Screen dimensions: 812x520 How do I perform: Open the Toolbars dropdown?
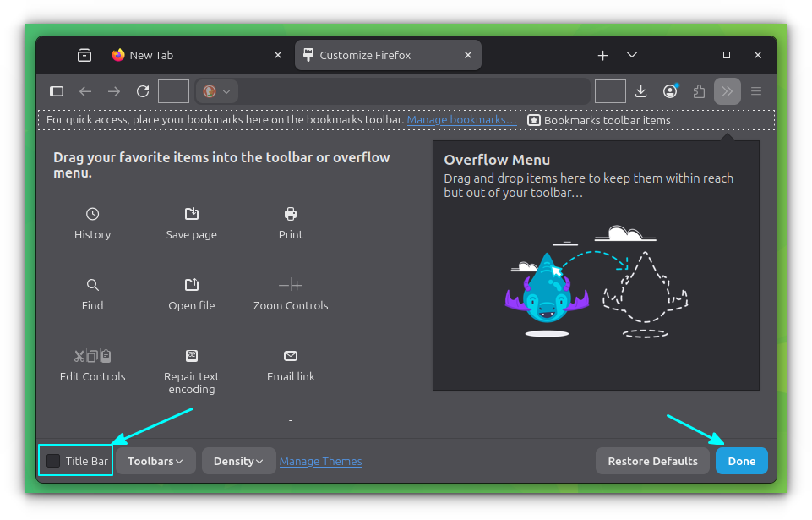pyautogui.click(x=155, y=461)
